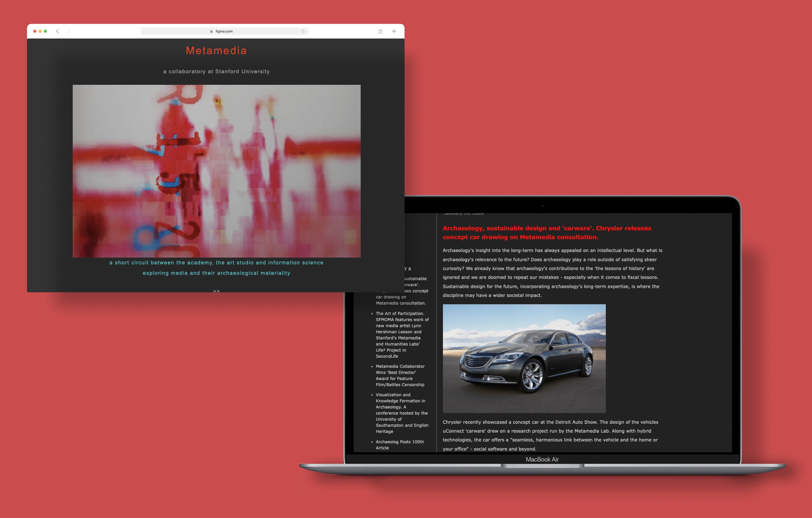Image resolution: width=812 pixels, height=518 pixels.
Task: Click paragraph starting 'Archaeology's insight into the long-term'
Action: point(552,272)
